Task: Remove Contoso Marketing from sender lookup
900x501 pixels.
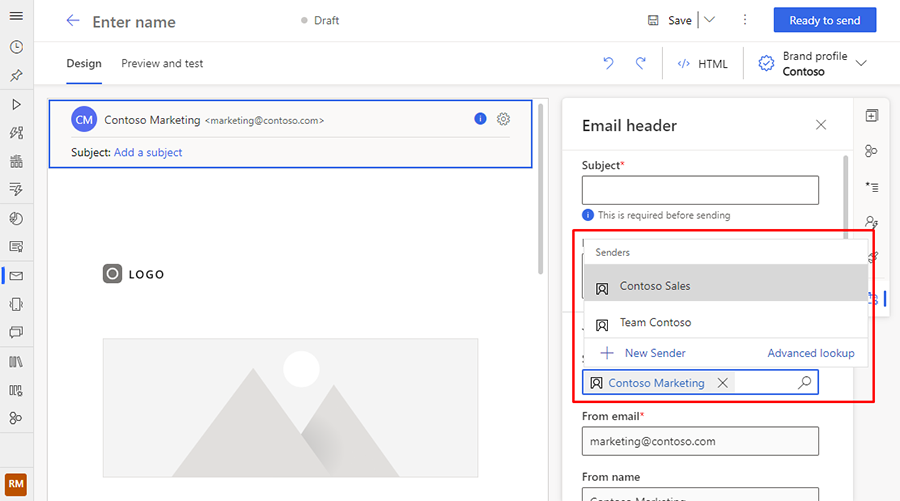Action: (723, 383)
